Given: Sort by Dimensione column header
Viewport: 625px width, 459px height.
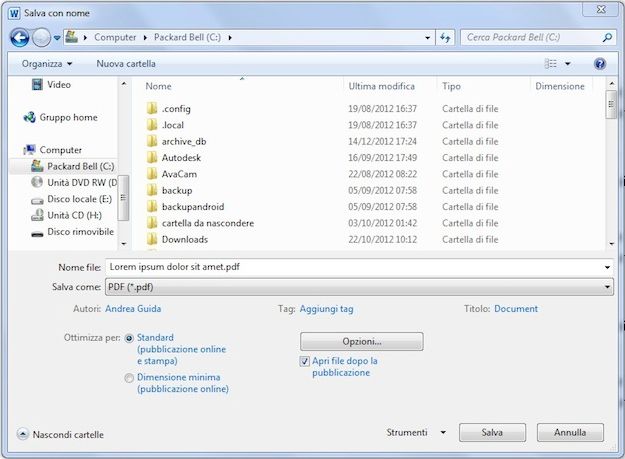Looking at the screenshot, I should [x=562, y=86].
